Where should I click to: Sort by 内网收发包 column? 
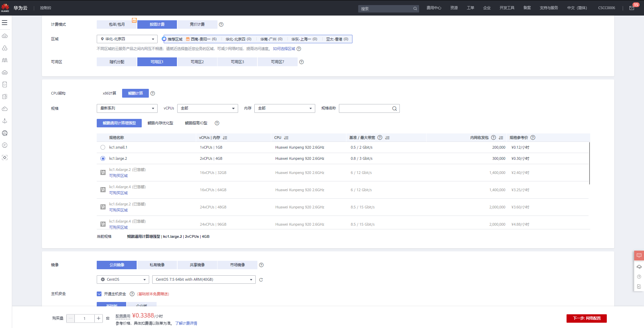[x=501, y=138]
